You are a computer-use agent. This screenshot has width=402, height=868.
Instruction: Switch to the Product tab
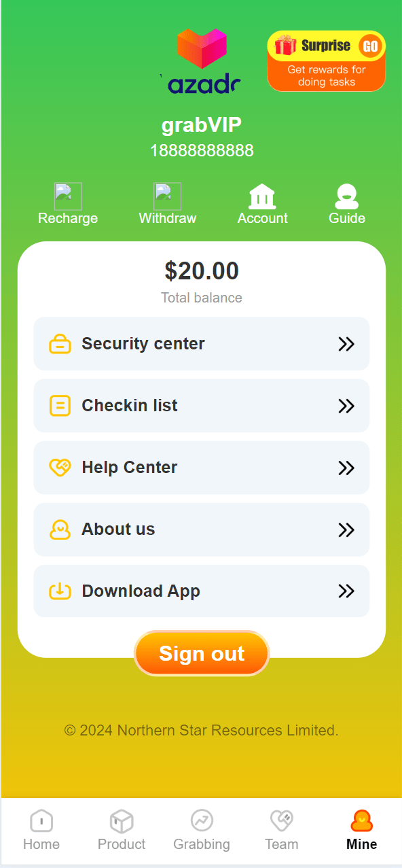[122, 831]
